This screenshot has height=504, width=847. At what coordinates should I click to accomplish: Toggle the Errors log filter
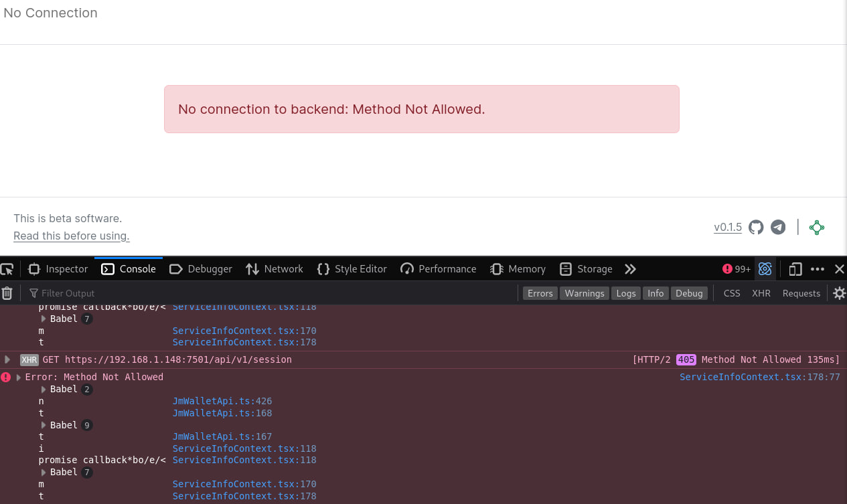[540, 293]
